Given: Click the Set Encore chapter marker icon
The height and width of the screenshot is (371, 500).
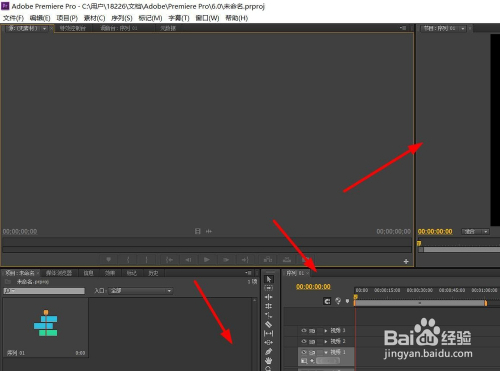Looking at the screenshot, I should [x=338, y=301].
